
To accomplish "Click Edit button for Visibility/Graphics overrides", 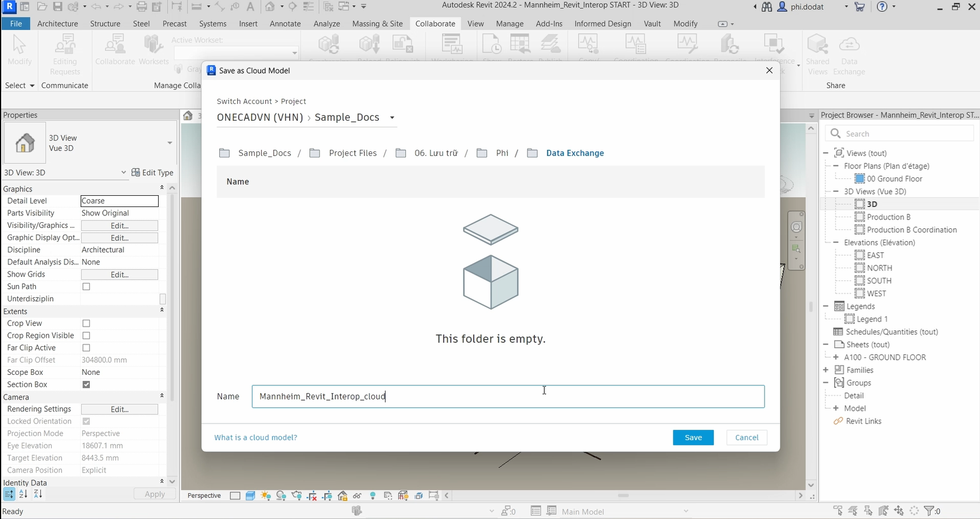I will tap(119, 226).
